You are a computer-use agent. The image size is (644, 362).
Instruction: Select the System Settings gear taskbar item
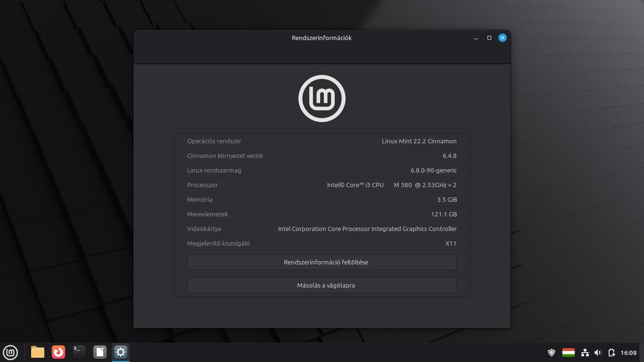click(121, 352)
